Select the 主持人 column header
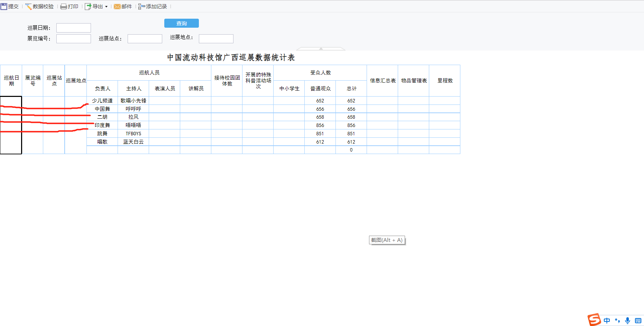Image resolution: width=644 pixels, height=326 pixels. pos(134,89)
